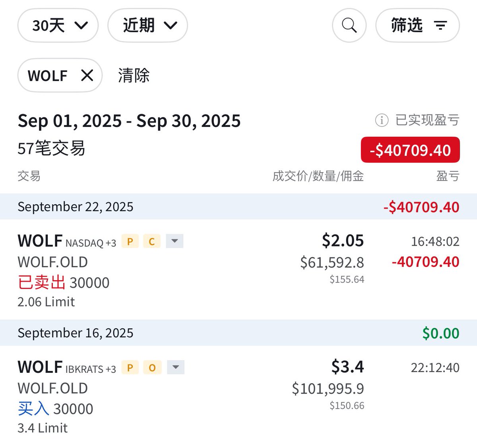
Task: Click the C badge on the sold WOLF trade
Action: pos(151,241)
